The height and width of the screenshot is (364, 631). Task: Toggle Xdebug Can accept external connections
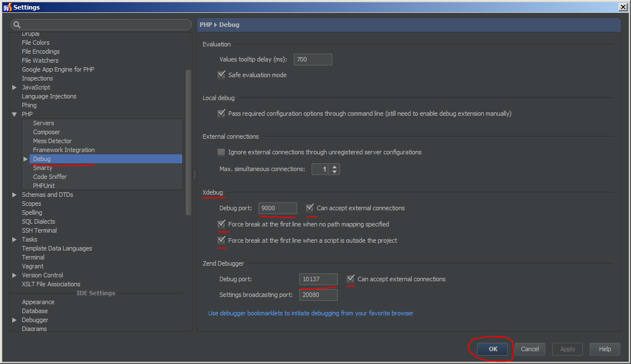[x=310, y=208]
